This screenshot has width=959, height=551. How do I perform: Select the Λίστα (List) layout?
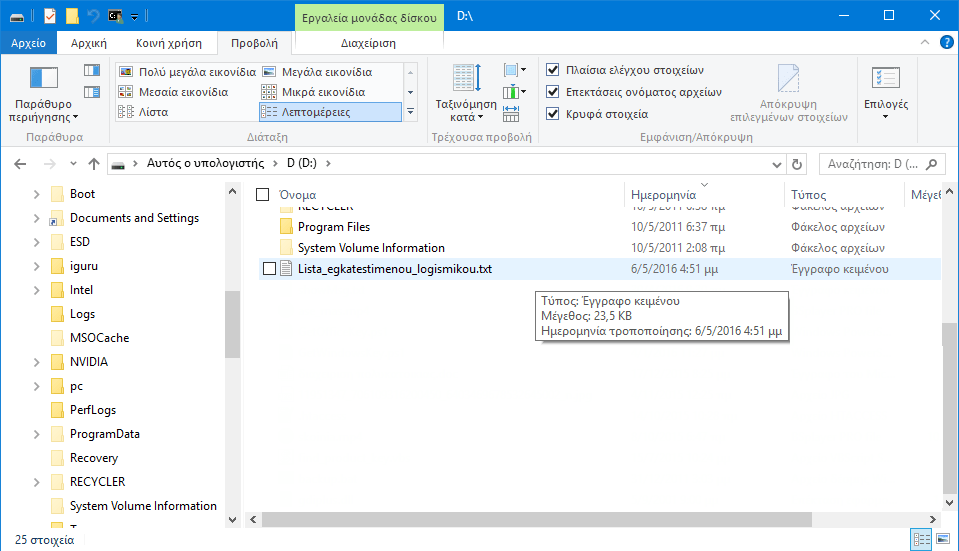tap(152, 112)
